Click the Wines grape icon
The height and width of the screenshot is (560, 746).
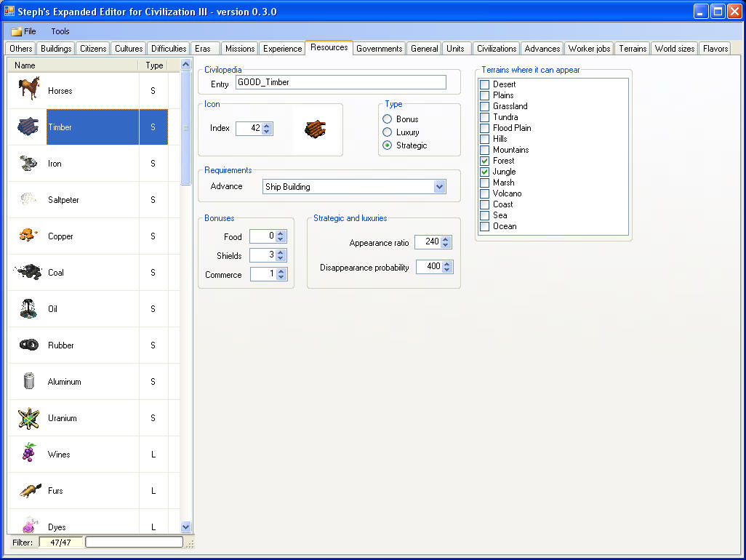[x=29, y=452]
